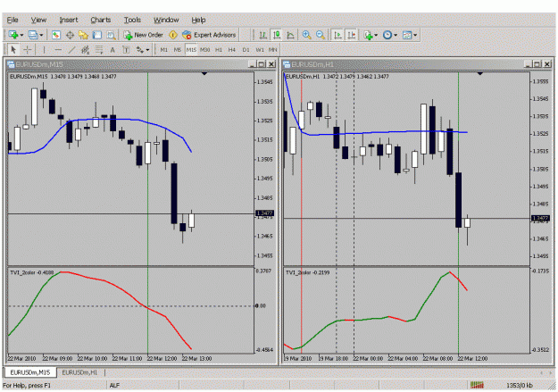
Task: Select the Text Label 'T' tool
Action: (126, 50)
